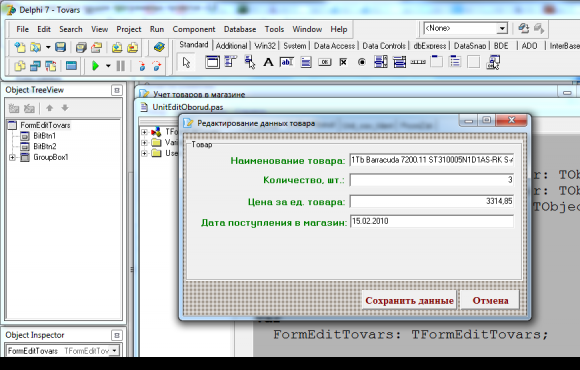Select the CheckBox component in palette
Viewport: 580px width, 370px height.
coord(343,62)
